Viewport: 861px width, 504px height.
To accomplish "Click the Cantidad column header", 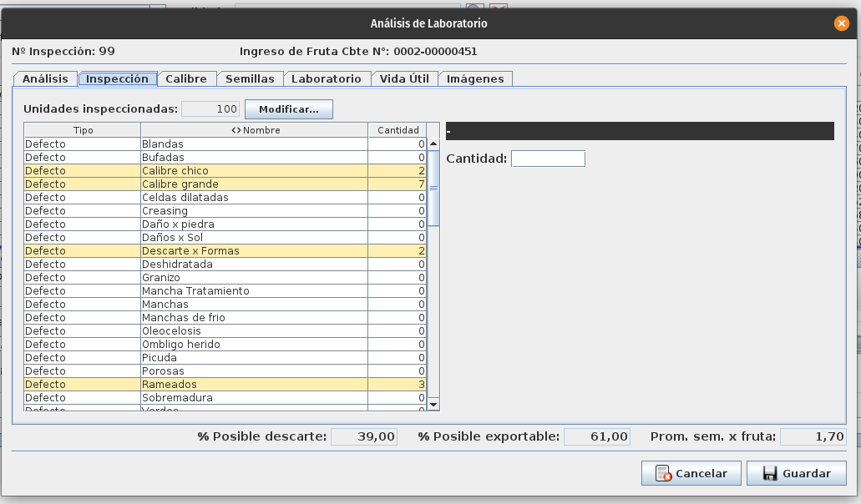I will point(398,130).
